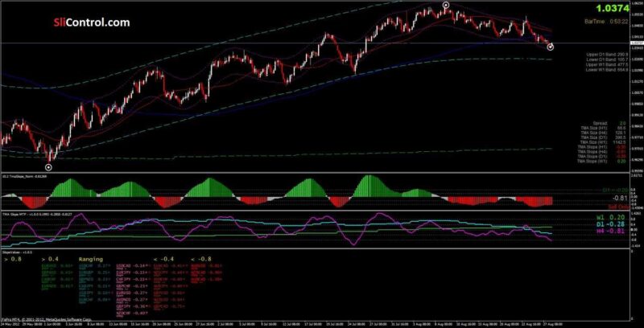Image resolution: width=644 pixels, height=328 pixels.
Task: Click the green 1.0374 price readout
Action: (613, 8)
